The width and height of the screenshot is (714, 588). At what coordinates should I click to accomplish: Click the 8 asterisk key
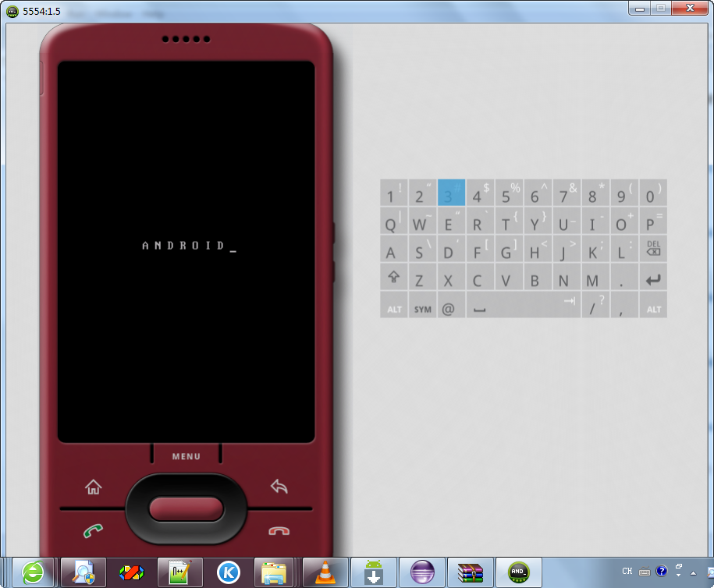coord(595,193)
